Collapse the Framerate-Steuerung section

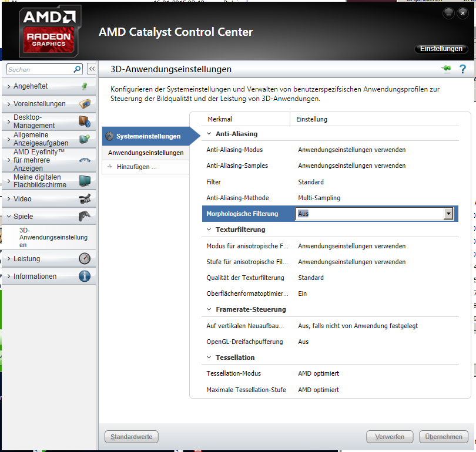click(x=209, y=309)
